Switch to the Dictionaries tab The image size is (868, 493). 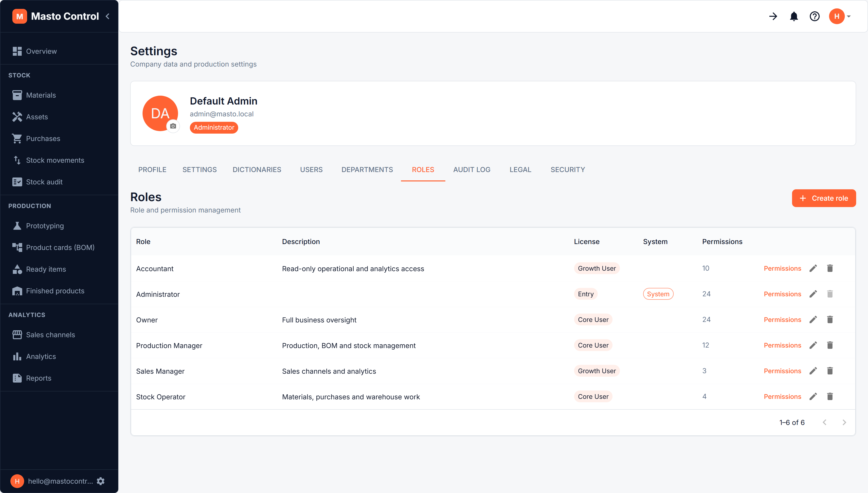point(257,170)
